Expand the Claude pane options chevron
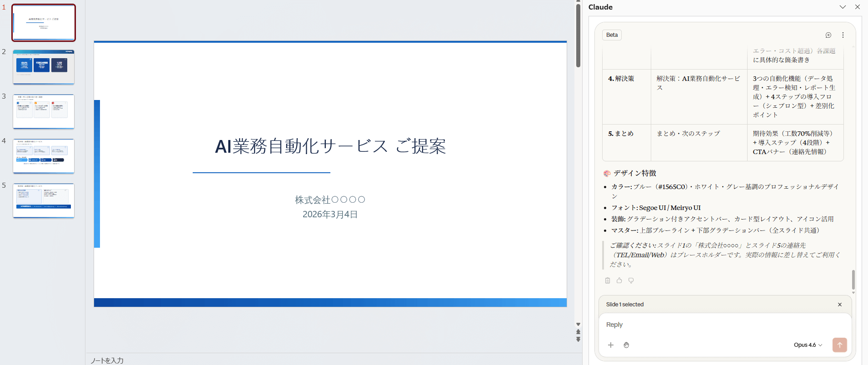The height and width of the screenshot is (365, 868). [843, 7]
